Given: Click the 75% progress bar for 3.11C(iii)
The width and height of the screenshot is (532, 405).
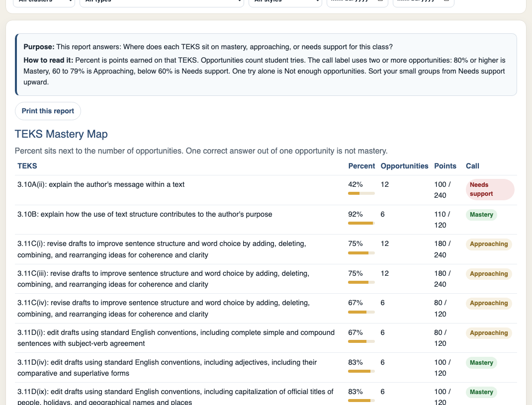Looking at the screenshot, I should 361,282.
